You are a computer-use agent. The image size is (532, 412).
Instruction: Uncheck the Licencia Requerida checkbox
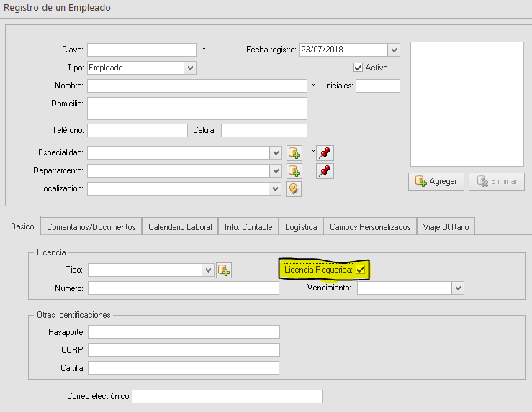pos(361,270)
